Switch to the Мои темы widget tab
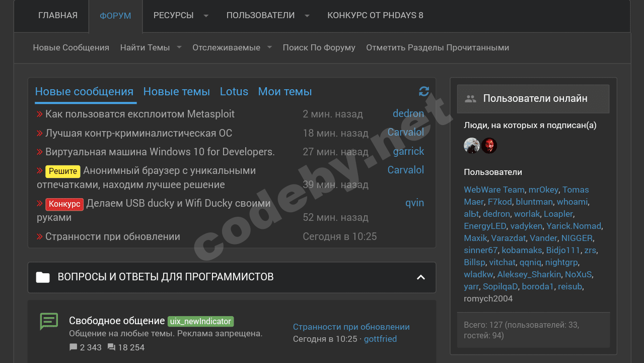 point(285,91)
